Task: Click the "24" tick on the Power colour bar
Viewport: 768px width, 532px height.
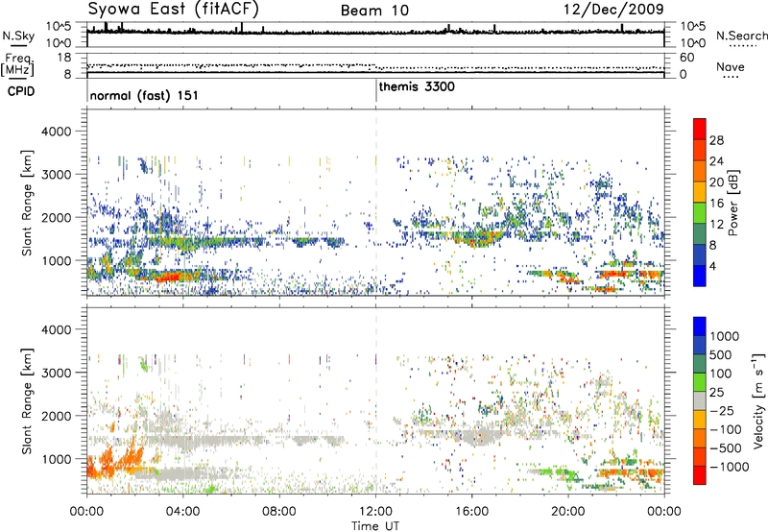Action: (716, 161)
